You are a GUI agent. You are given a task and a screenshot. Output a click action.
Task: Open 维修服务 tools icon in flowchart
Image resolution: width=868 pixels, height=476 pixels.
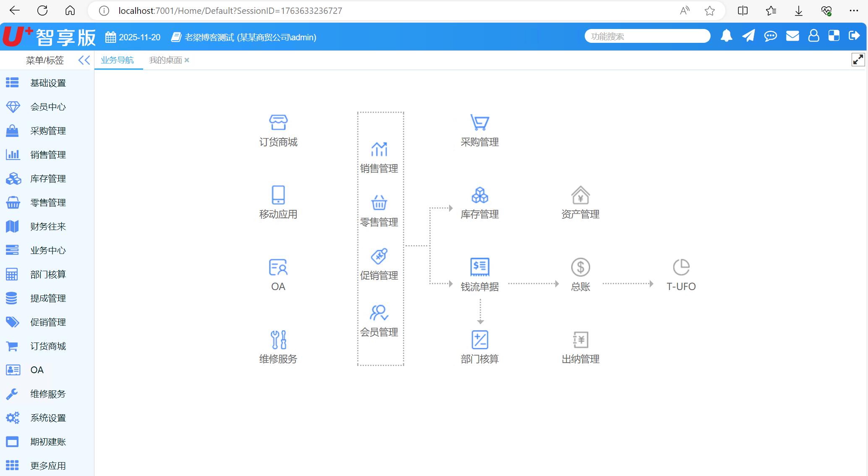[278, 340]
